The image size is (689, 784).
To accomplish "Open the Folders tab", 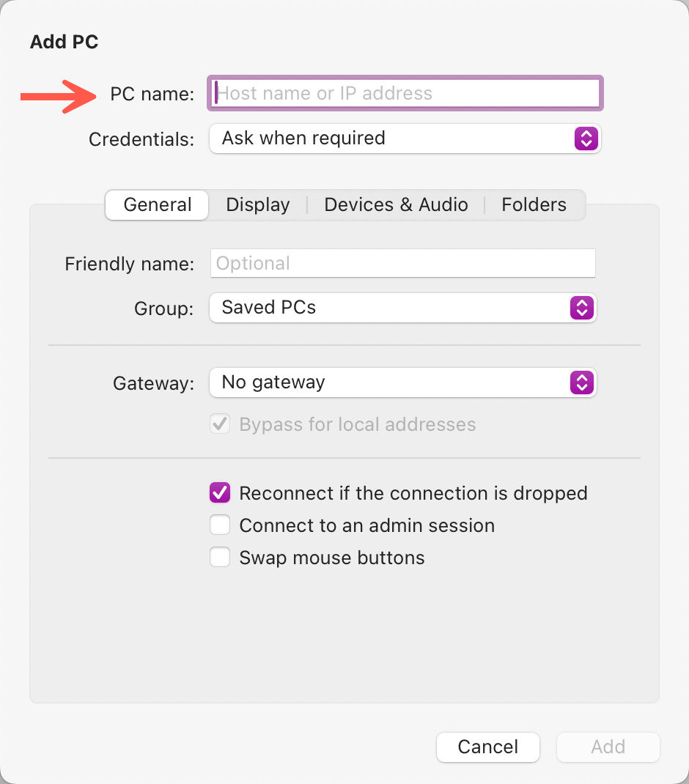I will click(534, 205).
